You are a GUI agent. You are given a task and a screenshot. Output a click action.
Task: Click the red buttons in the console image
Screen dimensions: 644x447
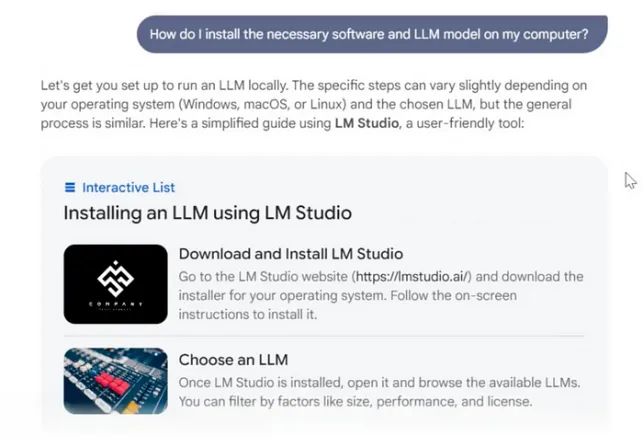point(112,383)
